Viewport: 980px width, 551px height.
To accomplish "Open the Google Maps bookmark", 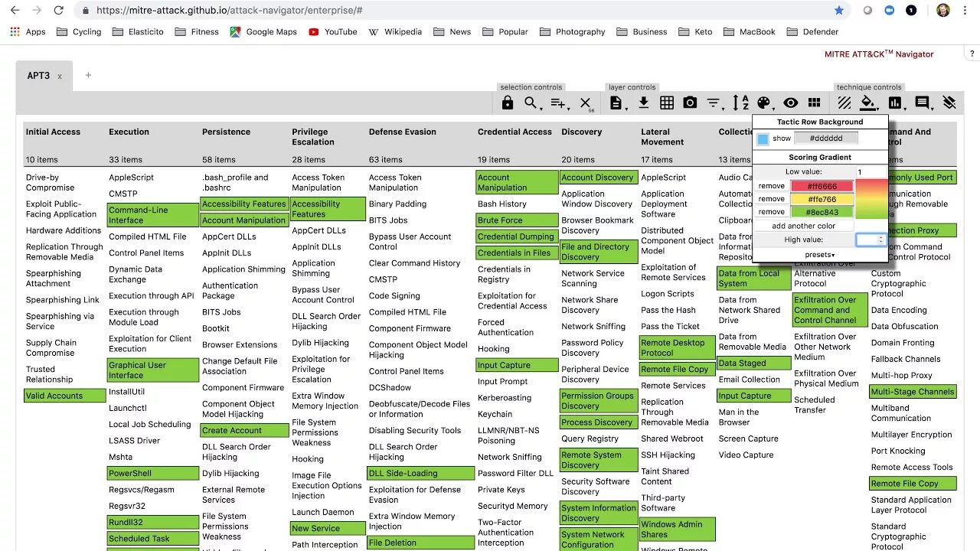I will pyautogui.click(x=263, y=32).
